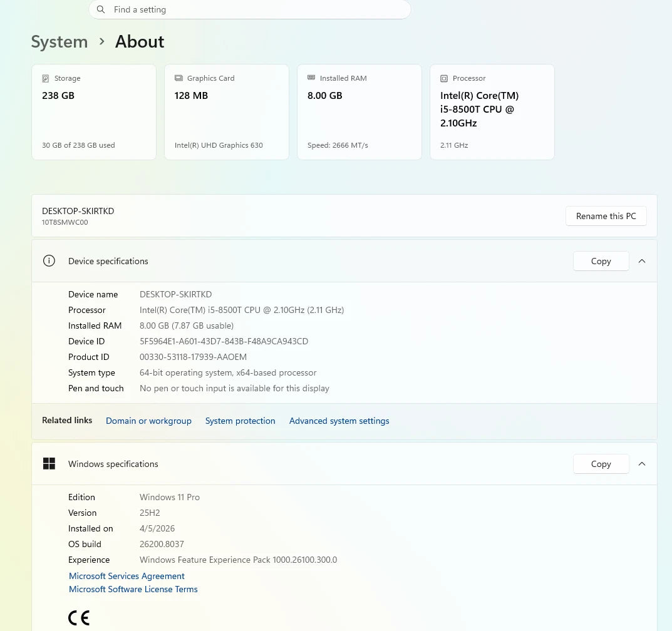This screenshot has width=672, height=631.
Task: Open Advanced system settings link
Action: [x=339, y=421]
